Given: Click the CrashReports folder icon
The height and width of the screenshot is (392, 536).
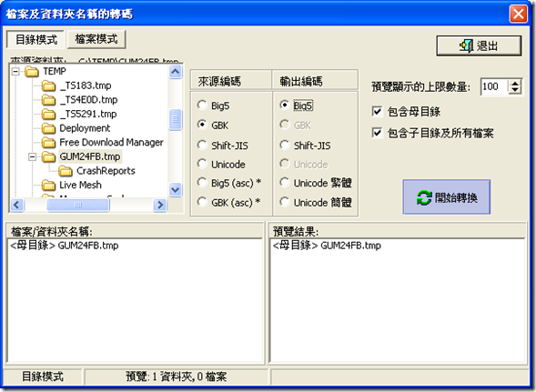Looking at the screenshot, I should pos(66,171).
